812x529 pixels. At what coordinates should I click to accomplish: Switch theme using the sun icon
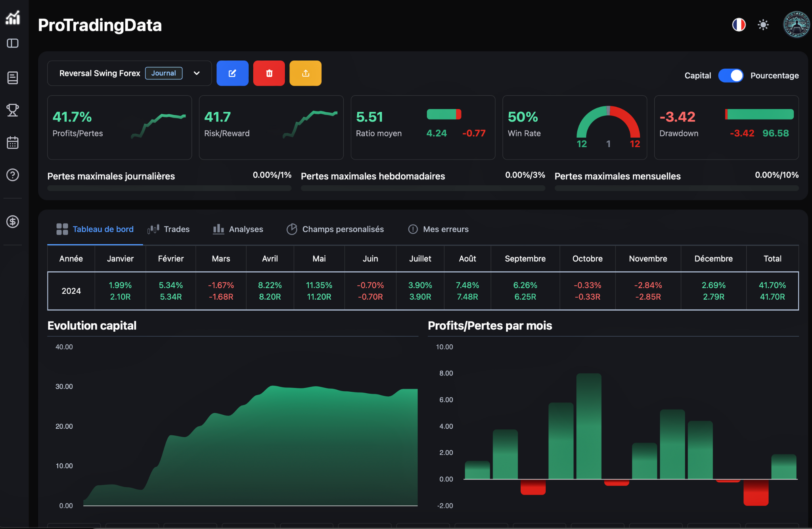click(x=763, y=25)
